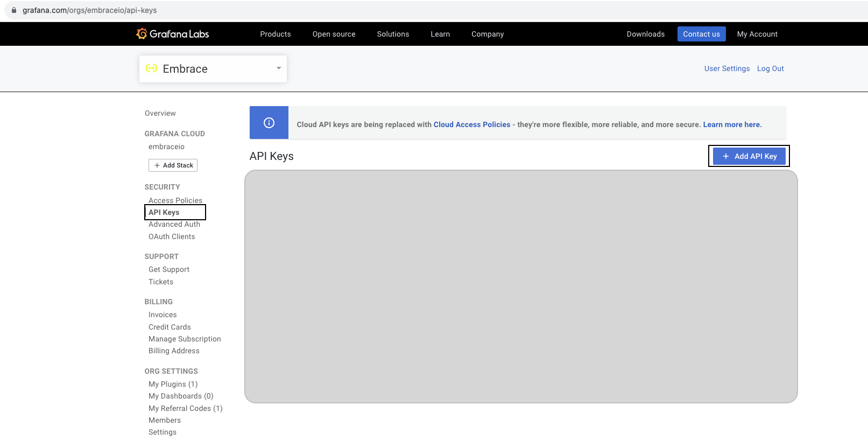Viewport: 868px width, 447px height.
Task: Open the Products menu
Action: (x=276, y=34)
